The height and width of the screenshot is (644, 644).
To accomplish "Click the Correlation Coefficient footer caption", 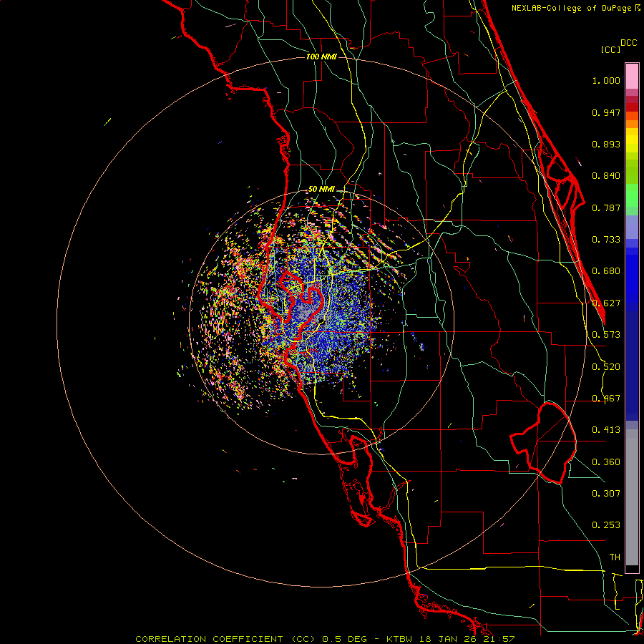I will [325, 639].
